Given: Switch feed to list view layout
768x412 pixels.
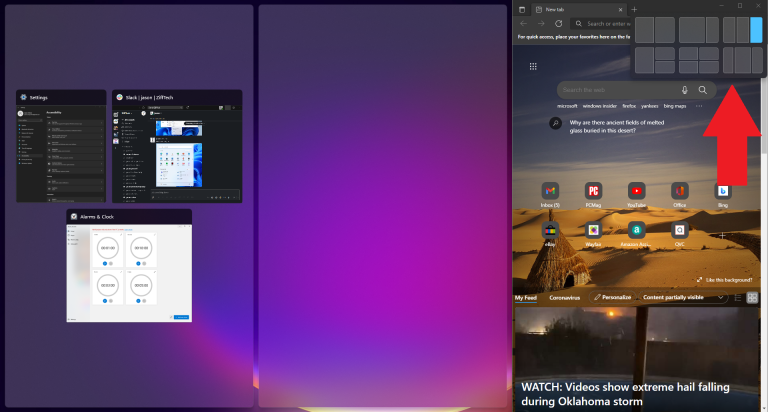Looking at the screenshot, I should click(738, 297).
